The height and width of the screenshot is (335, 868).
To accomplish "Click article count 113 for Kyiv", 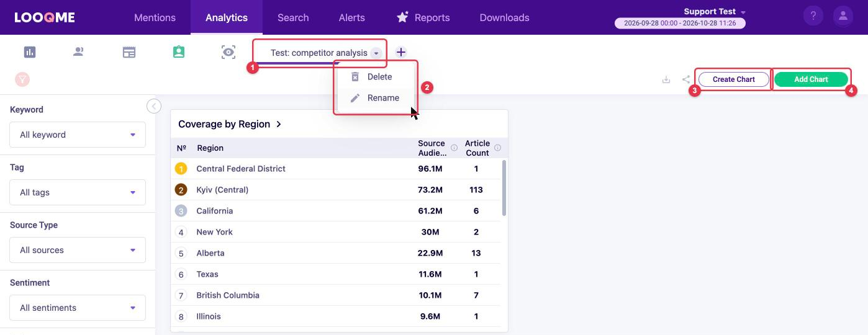I will 476,190.
